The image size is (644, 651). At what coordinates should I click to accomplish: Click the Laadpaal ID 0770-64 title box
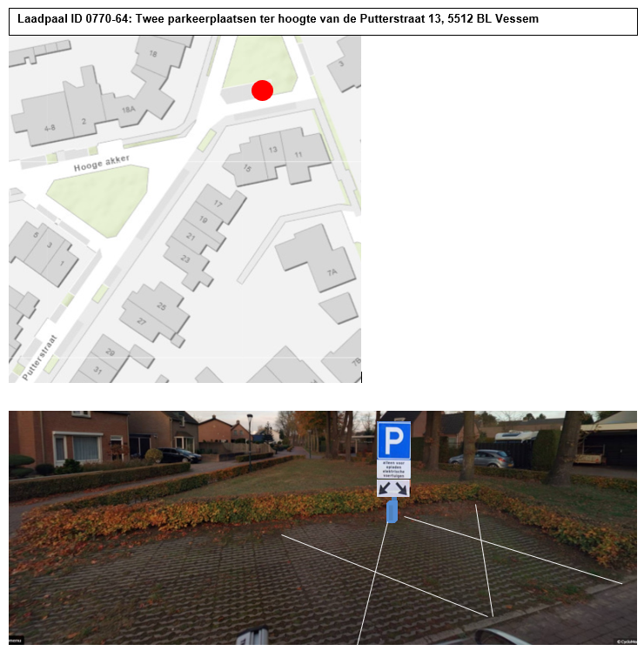[x=323, y=22]
